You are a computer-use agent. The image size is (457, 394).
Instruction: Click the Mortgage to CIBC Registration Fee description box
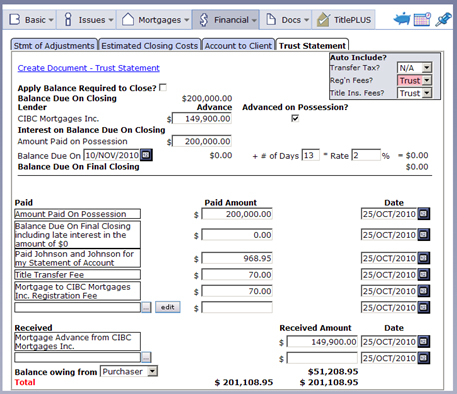click(77, 291)
